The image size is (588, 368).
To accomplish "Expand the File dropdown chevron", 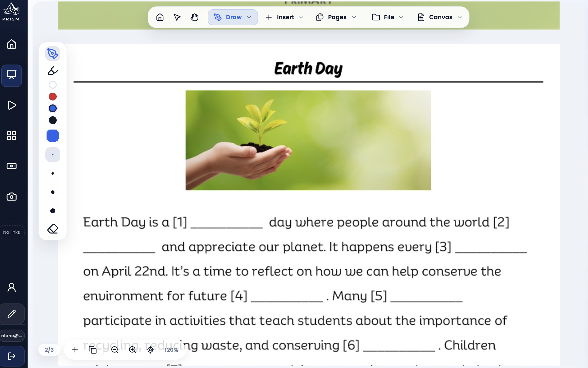I will [x=401, y=17].
